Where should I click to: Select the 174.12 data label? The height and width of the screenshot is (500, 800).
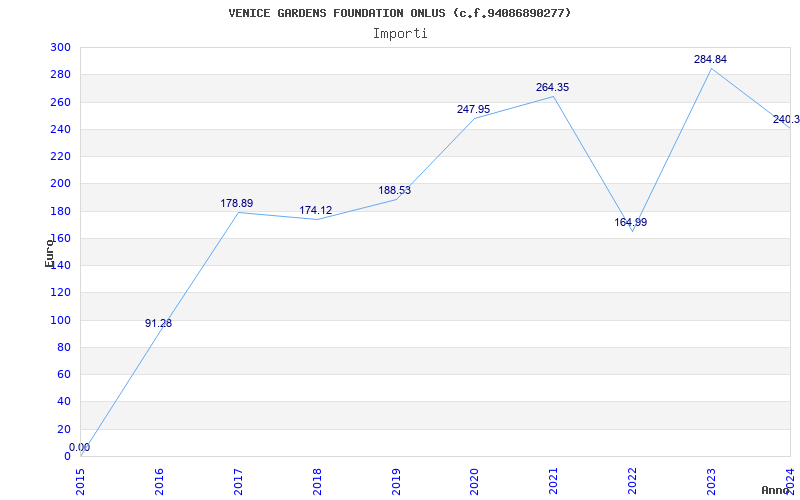pyautogui.click(x=315, y=210)
